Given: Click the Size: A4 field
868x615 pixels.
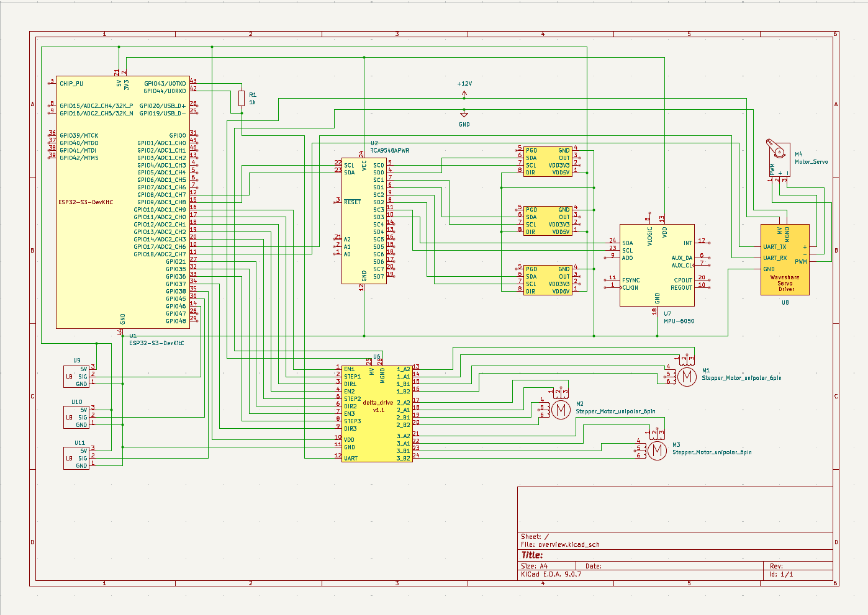Looking at the screenshot, I should click(534, 566).
